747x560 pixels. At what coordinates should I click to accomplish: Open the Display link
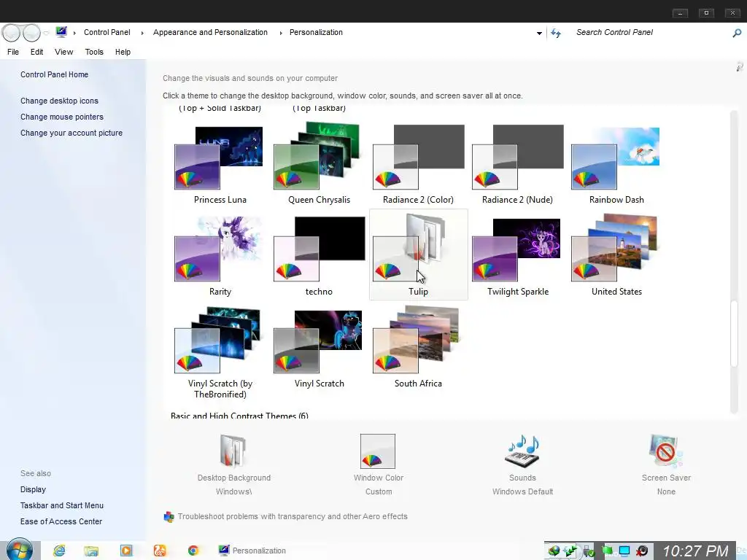point(33,489)
